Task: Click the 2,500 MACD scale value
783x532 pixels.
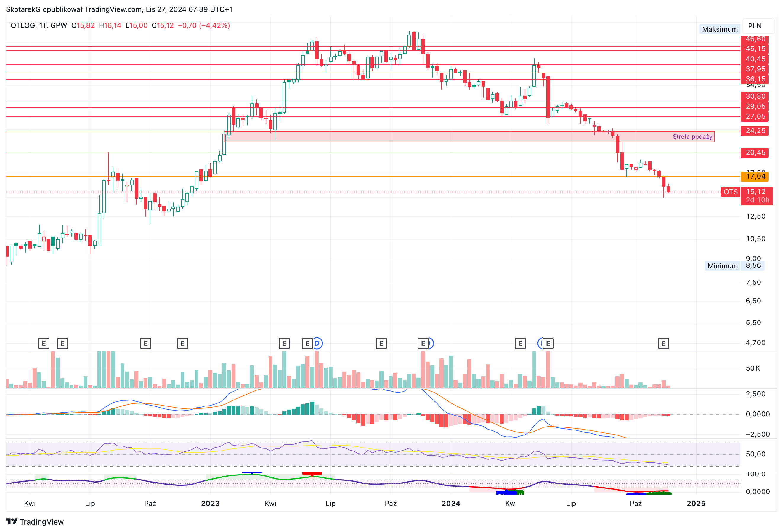Action: pos(755,394)
